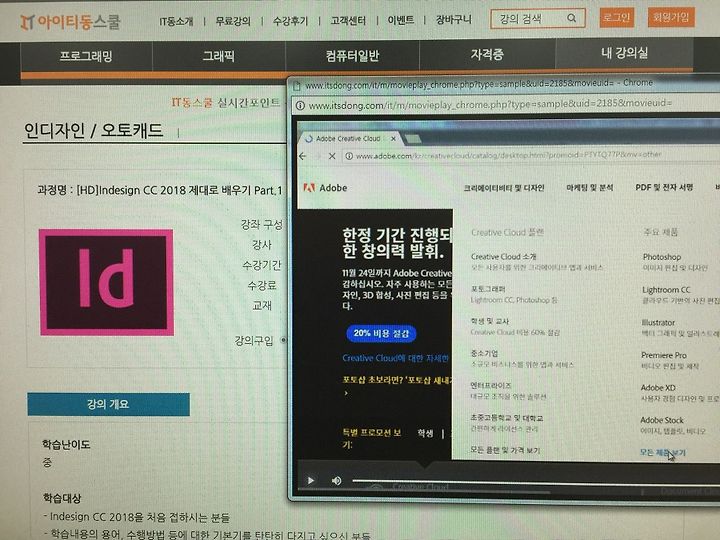The image size is (720, 540).
Task: Open the 컴퓨터일반 category menu
Action: (x=352, y=56)
